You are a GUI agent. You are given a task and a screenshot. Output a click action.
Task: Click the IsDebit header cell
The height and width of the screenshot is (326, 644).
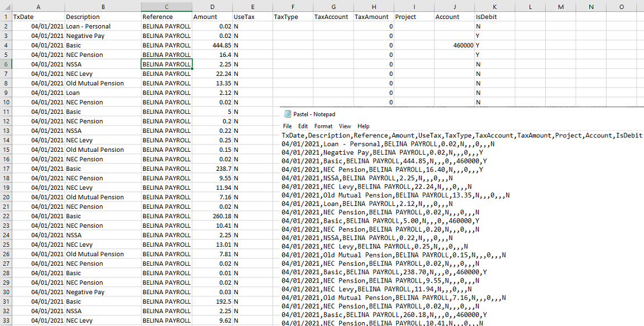pyautogui.click(x=495, y=17)
